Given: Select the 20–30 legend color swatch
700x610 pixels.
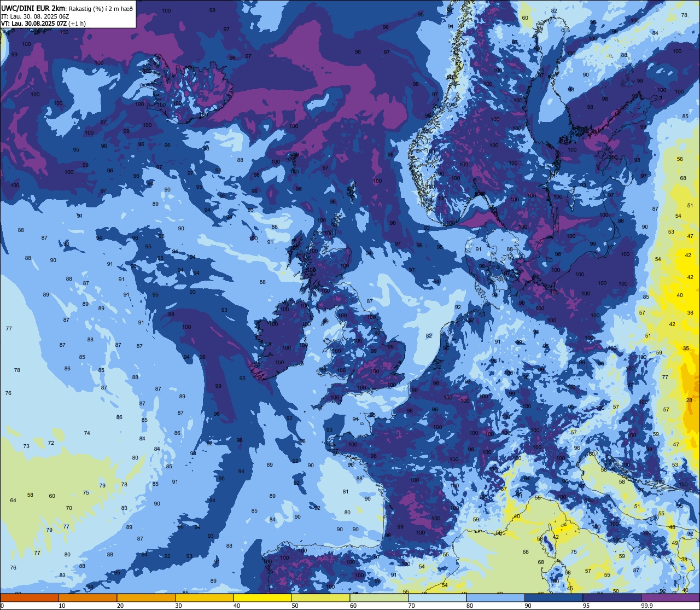Looking at the screenshot, I should tap(146, 597).
